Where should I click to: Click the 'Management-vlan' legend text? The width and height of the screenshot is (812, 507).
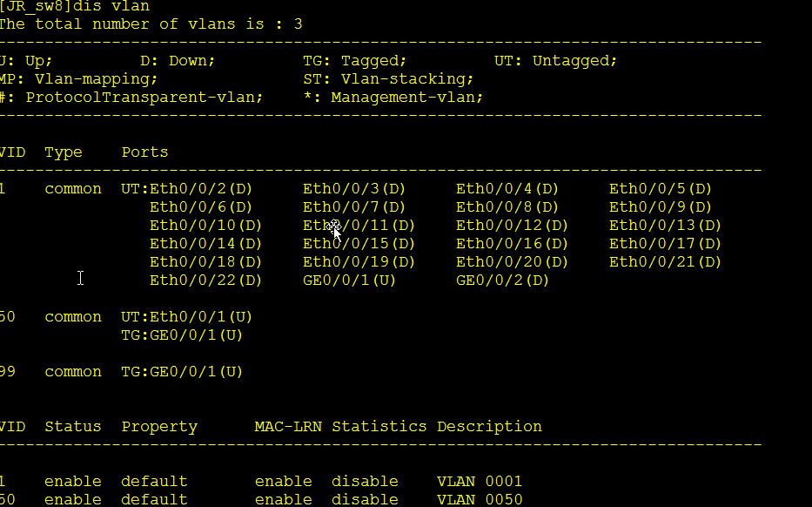coord(406,98)
